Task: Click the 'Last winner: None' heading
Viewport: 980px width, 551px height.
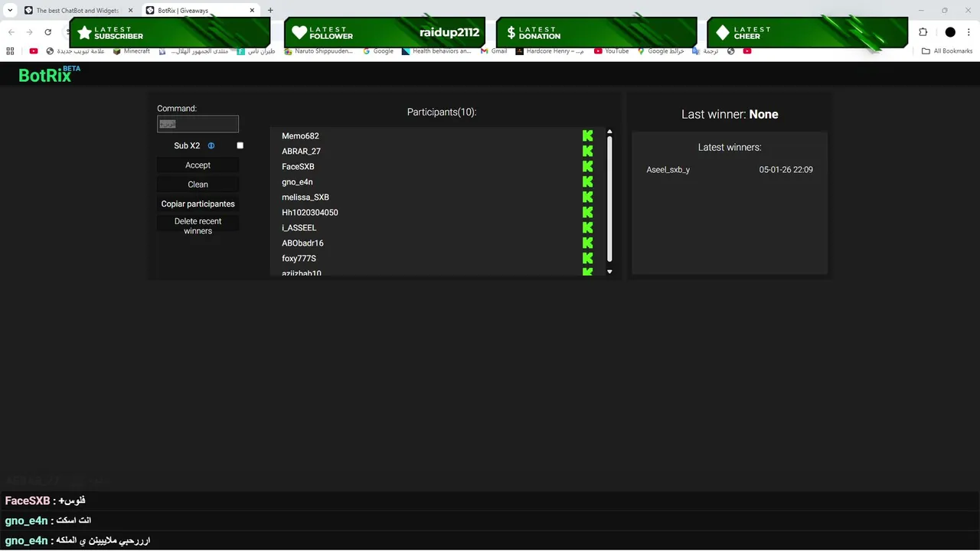Action: 730,114
